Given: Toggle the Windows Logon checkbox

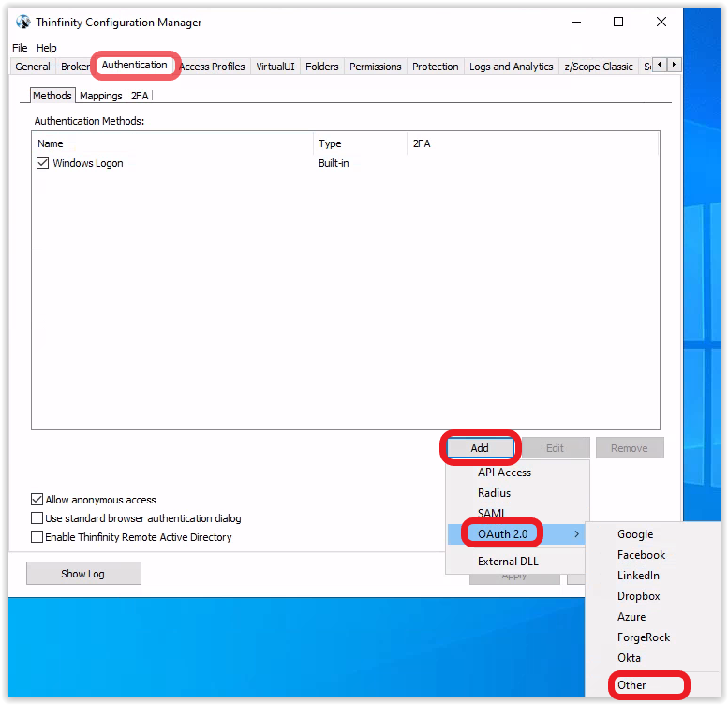Looking at the screenshot, I should click(42, 163).
